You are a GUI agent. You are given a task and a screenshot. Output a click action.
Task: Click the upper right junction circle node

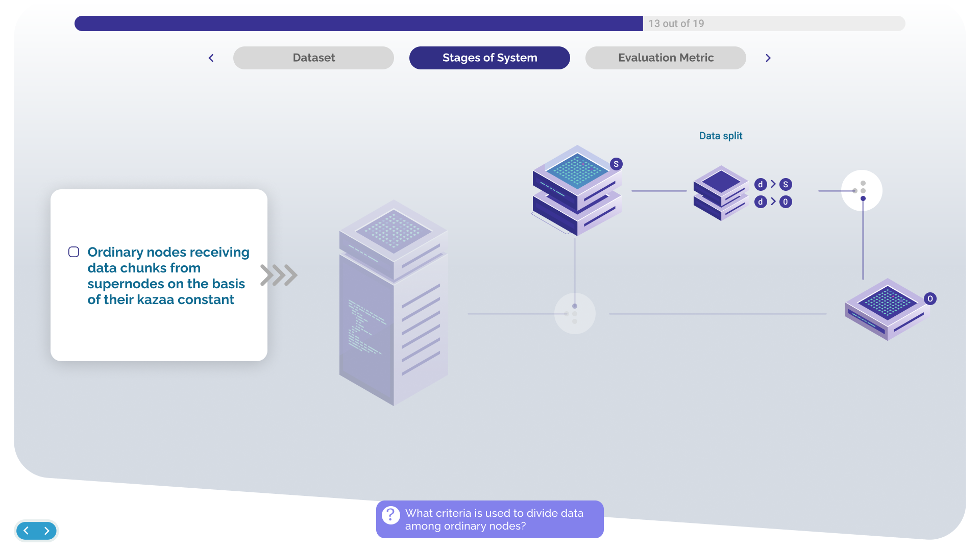click(862, 191)
